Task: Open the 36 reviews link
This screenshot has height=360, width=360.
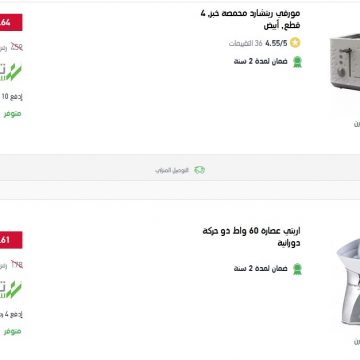Action: [x=246, y=43]
